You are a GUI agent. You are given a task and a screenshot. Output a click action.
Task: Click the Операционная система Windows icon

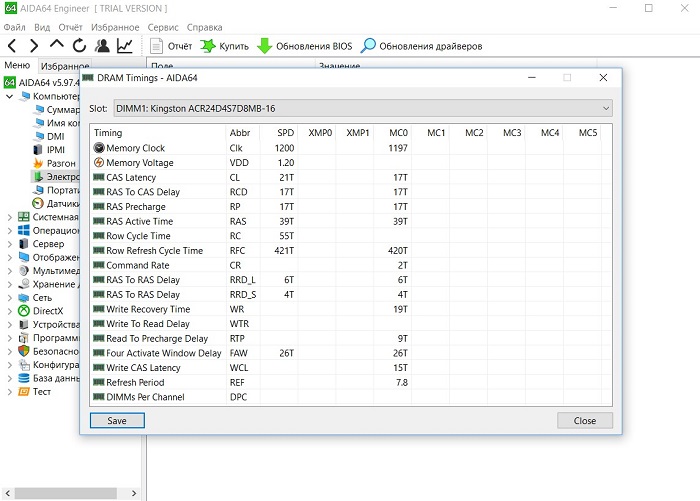tap(24, 230)
